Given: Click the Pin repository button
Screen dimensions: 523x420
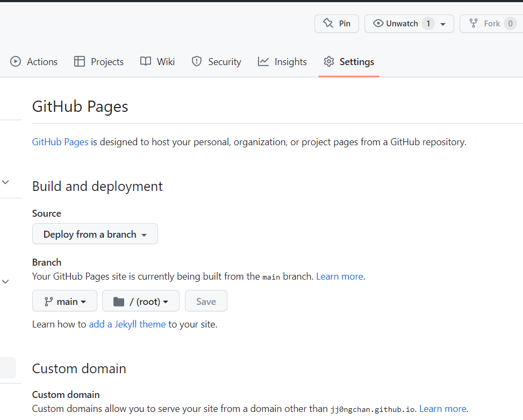Looking at the screenshot, I should [336, 24].
